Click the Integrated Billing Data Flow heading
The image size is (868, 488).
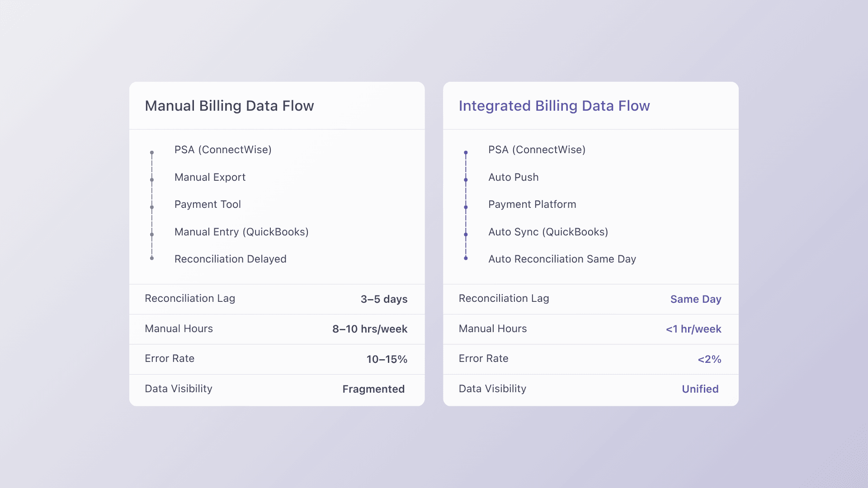point(554,106)
